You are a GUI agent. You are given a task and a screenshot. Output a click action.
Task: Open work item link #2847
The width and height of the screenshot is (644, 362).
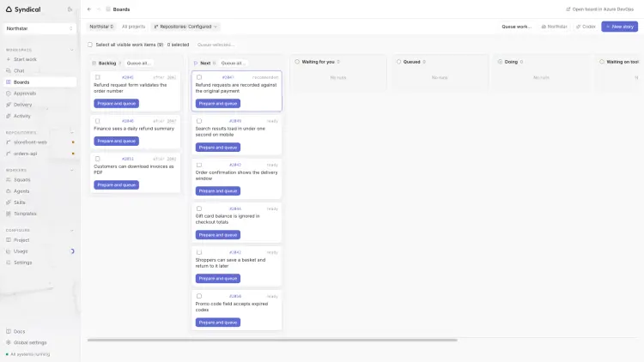(x=228, y=77)
